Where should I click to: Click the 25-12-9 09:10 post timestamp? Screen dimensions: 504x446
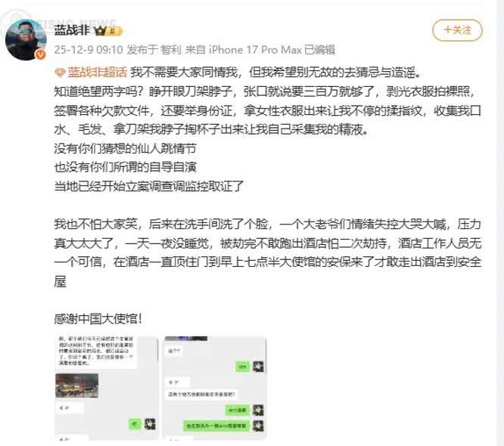(x=89, y=50)
